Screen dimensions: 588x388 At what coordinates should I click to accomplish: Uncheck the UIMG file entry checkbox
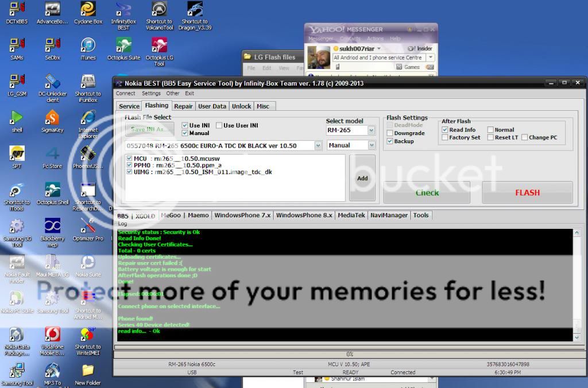(129, 172)
